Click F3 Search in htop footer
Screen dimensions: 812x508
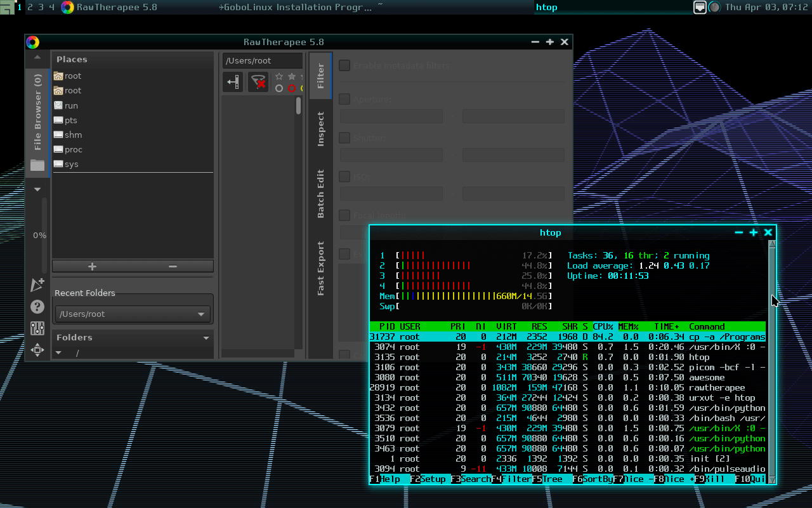(x=471, y=479)
